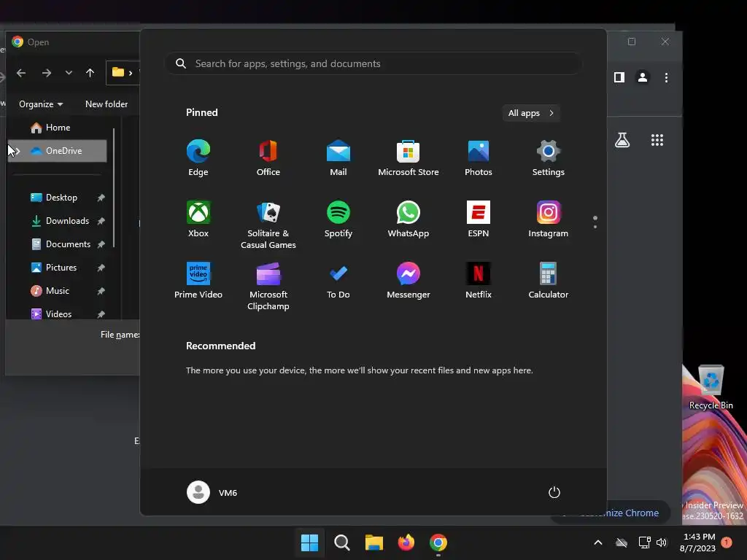Open the Calculator app

pyautogui.click(x=549, y=281)
